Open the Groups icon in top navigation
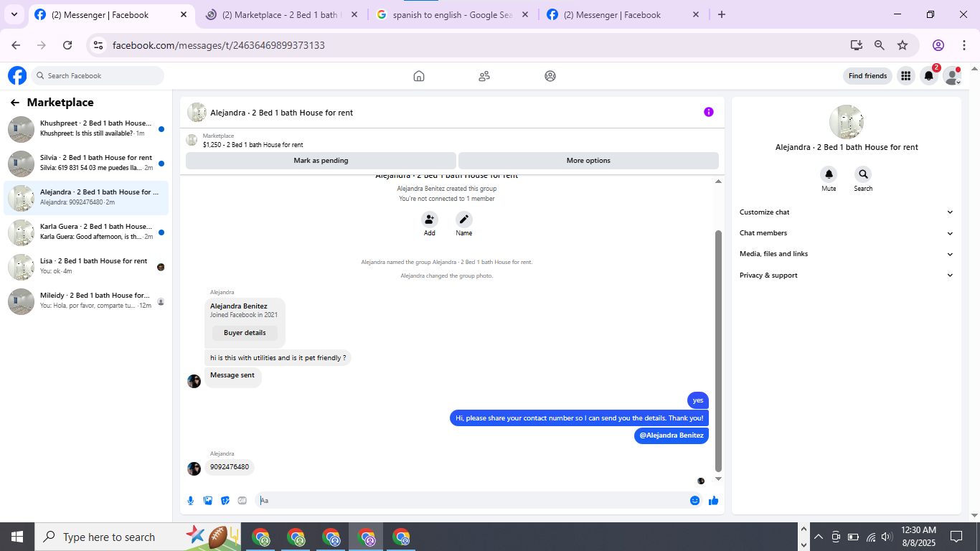 (550, 76)
